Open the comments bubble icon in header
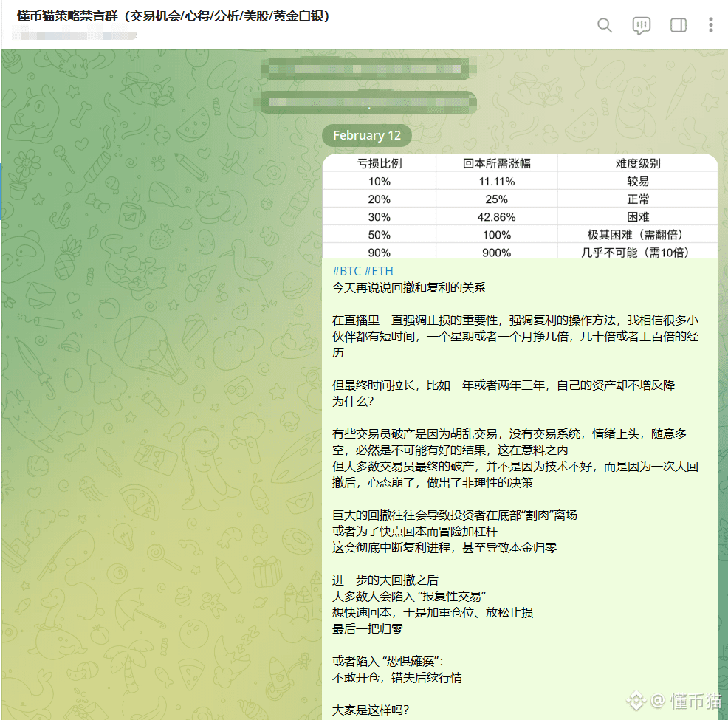 click(x=641, y=26)
